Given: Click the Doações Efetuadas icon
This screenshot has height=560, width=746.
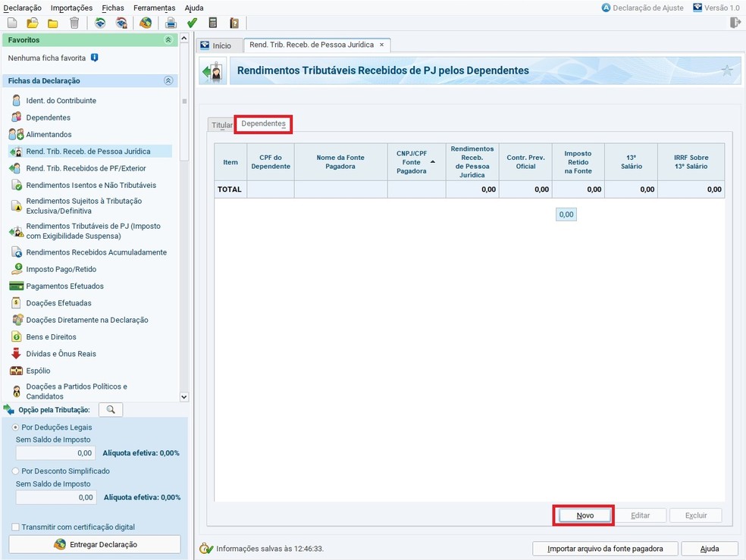Looking at the screenshot, I should 16,303.
